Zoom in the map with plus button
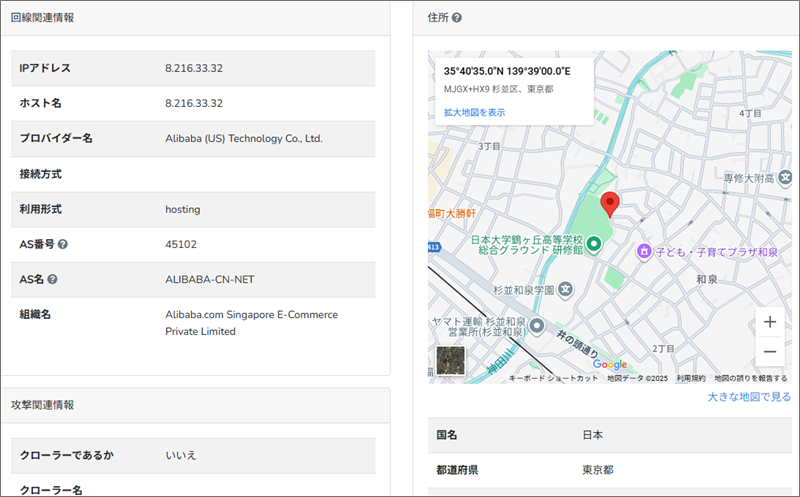The width and height of the screenshot is (800, 497). click(x=770, y=322)
